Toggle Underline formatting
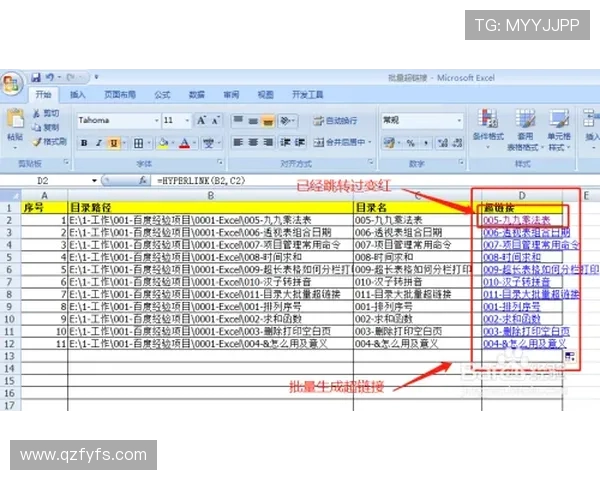The height and width of the screenshot is (480, 600). (113, 143)
